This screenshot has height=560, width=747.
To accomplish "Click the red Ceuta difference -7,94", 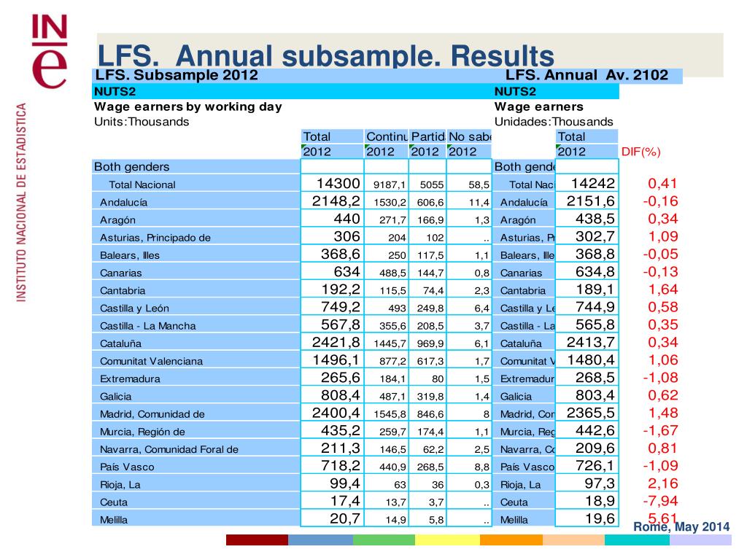I will 660,500.
